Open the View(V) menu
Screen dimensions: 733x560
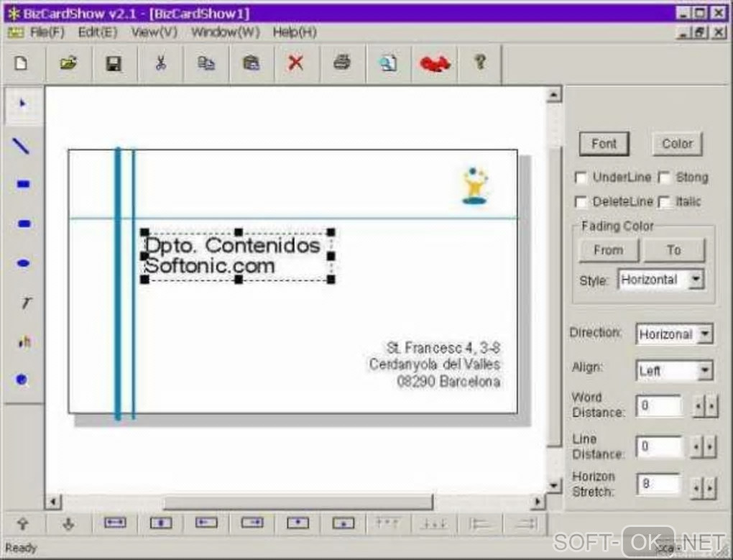155,32
